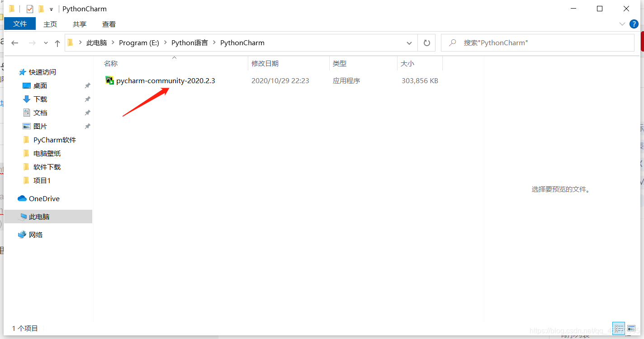The height and width of the screenshot is (339, 644).
Task: Open the address bar history dropdown
Action: tap(409, 43)
